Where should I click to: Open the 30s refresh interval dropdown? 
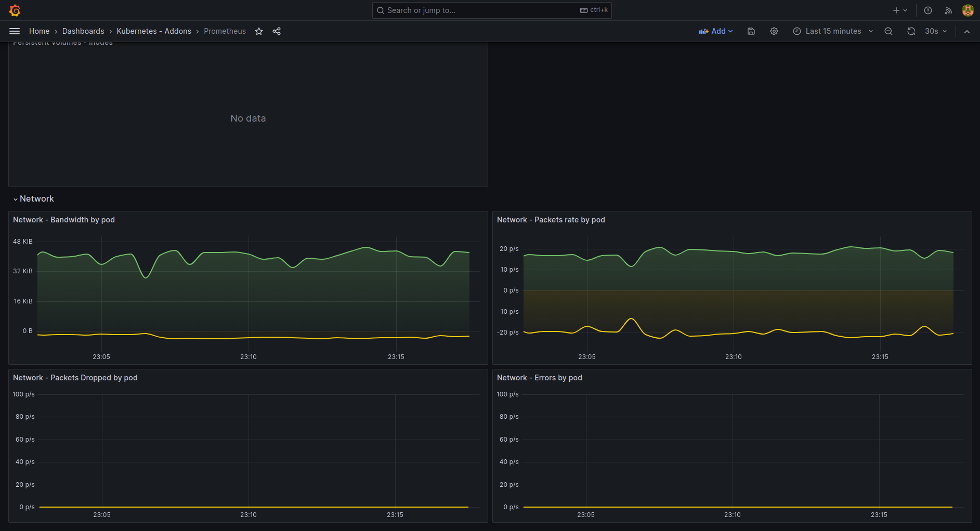[936, 31]
